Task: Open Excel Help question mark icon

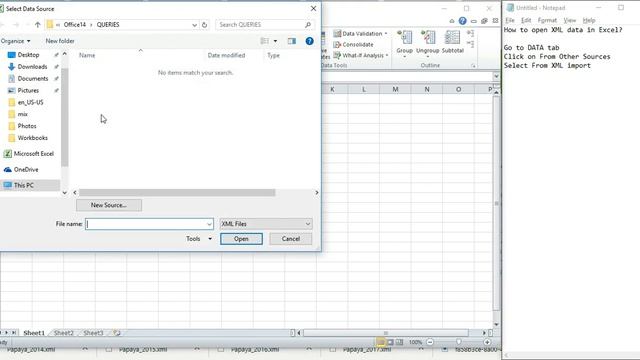Action: click(462, 21)
